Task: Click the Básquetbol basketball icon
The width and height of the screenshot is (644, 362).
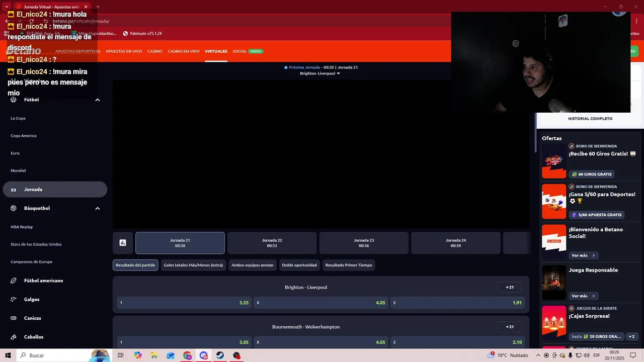Action: [14, 208]
